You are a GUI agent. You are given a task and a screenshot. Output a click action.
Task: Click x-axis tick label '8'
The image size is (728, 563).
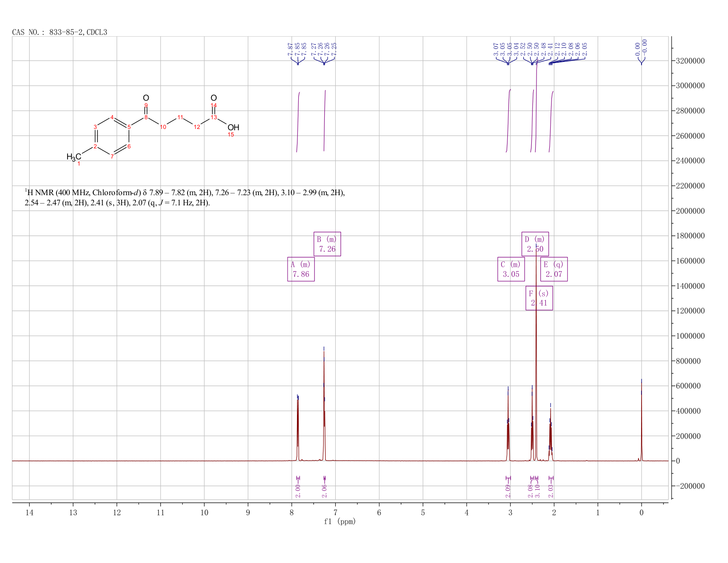click(292, 512)
